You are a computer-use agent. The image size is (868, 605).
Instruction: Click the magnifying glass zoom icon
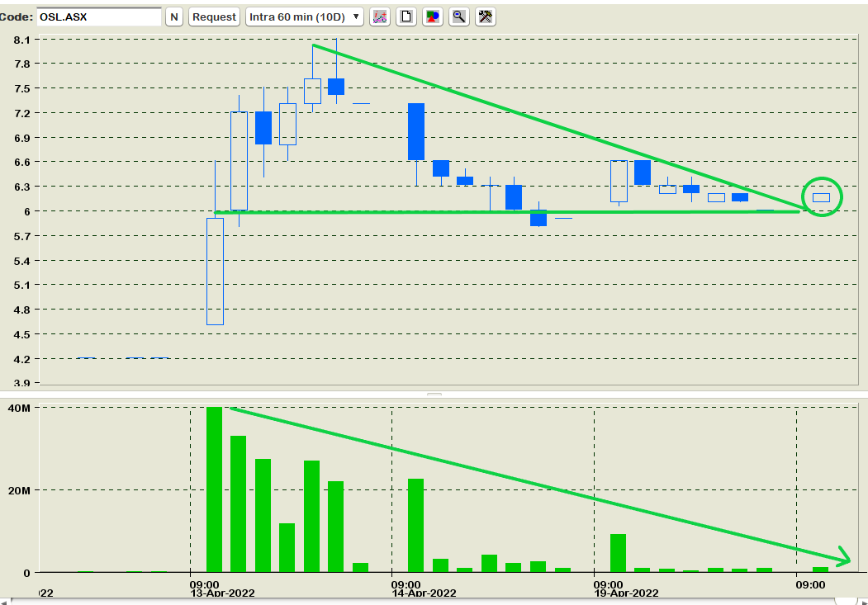(459, 17)
